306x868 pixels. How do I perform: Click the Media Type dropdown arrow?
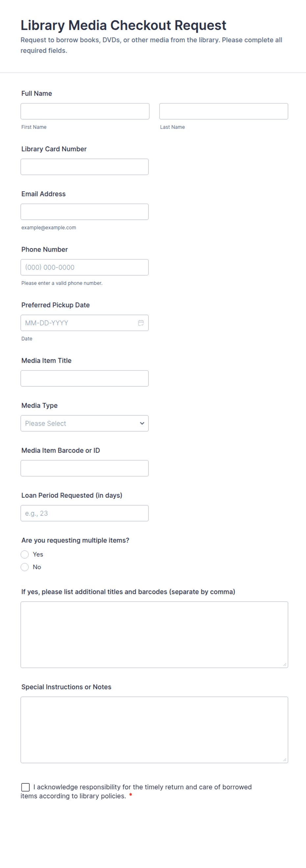click(x=142, y=423)
